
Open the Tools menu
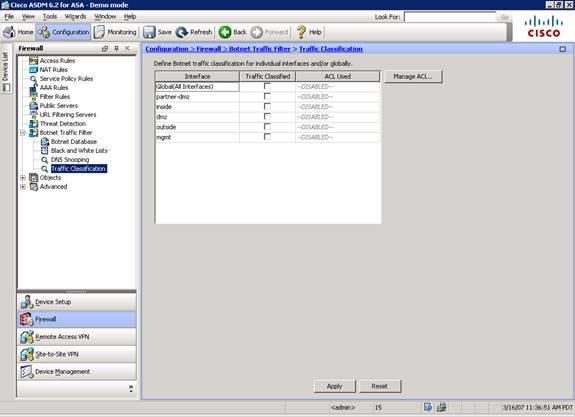pos(50,17)
